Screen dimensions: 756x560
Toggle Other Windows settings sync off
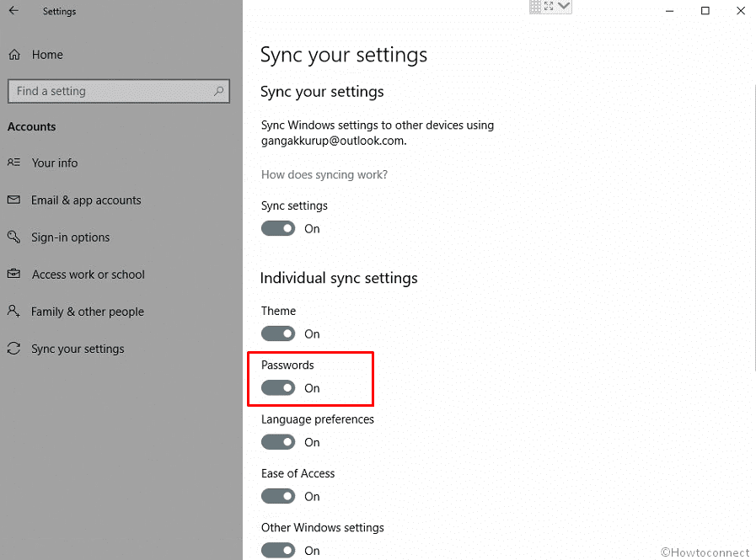click(278, 550)
